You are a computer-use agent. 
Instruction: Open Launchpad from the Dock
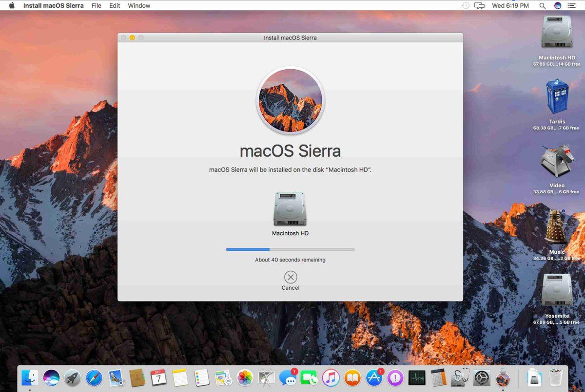[73, 377]
